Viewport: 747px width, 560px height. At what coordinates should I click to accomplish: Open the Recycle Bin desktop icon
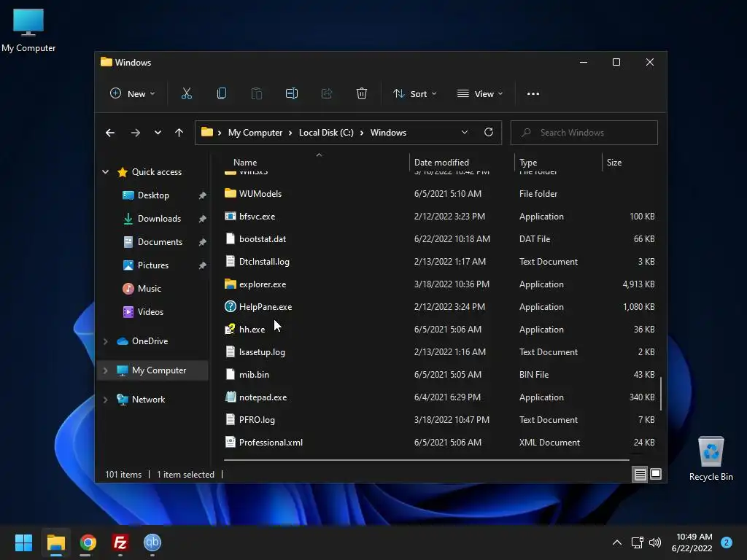click(x=711, y=459)
